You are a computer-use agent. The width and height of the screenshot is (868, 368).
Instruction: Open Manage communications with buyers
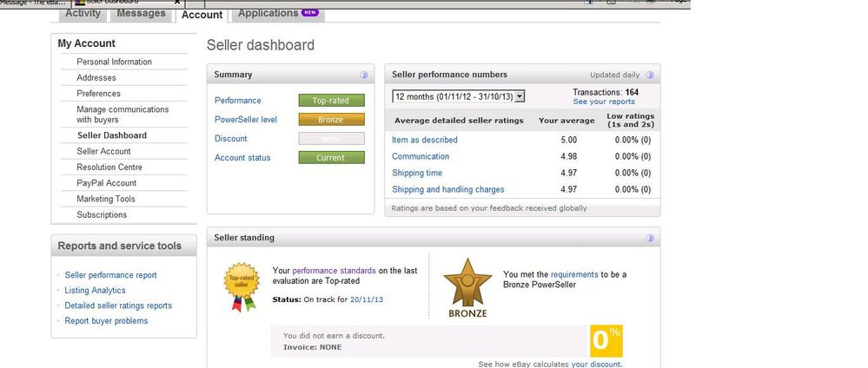[123, 115]
